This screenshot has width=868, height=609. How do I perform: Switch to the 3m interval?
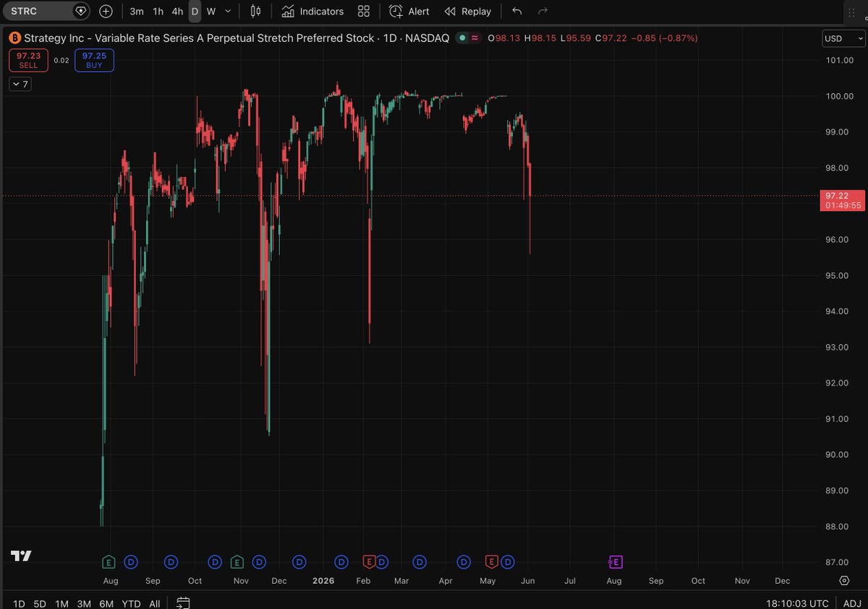[x=136, y=12]
